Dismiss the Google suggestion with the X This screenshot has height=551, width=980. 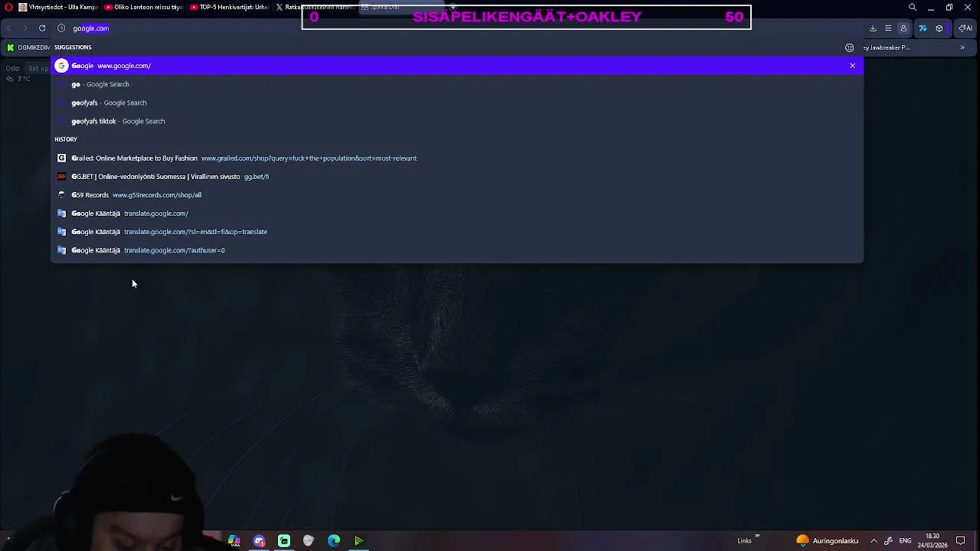coord(852,66)
